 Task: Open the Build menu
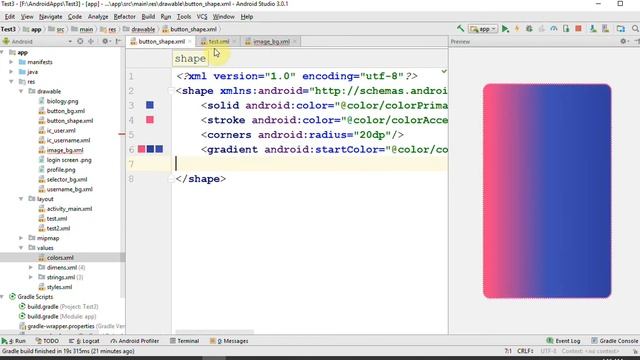pos(148,17)
